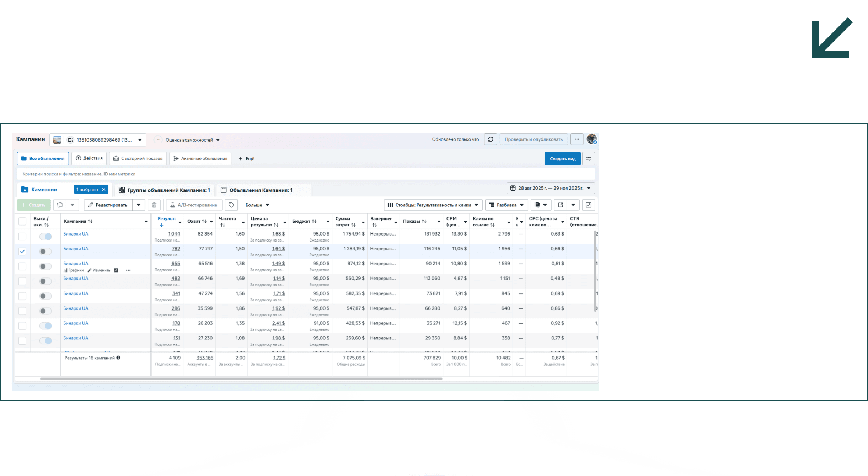
Task: Open dropdown arrow next to duplicate icon
Action: coord(72,205)
